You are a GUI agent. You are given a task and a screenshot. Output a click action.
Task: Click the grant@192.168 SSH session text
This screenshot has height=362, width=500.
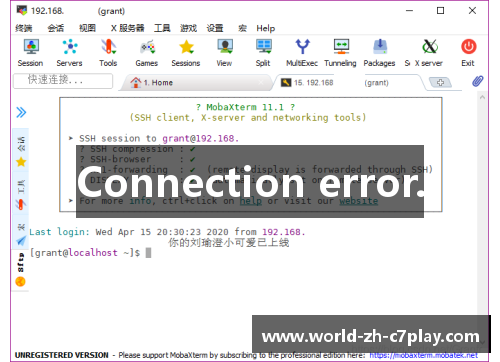(x=200, y=138)
